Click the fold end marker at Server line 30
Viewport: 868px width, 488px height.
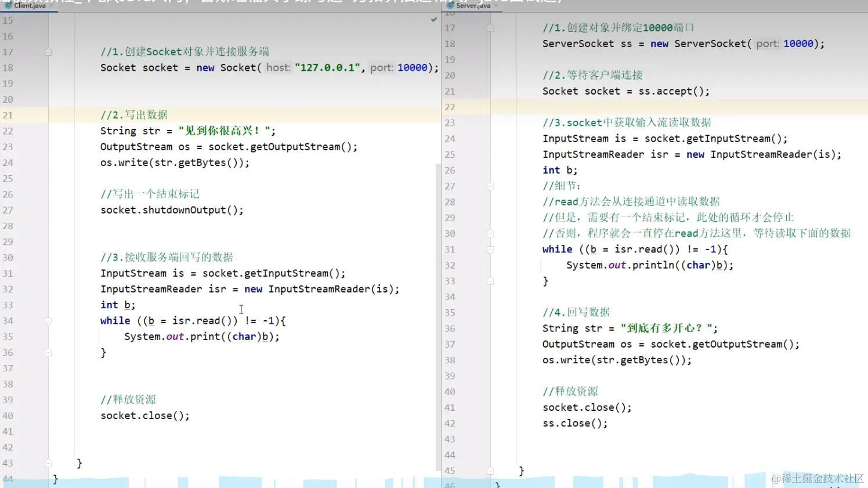click(x=490, y=233)
